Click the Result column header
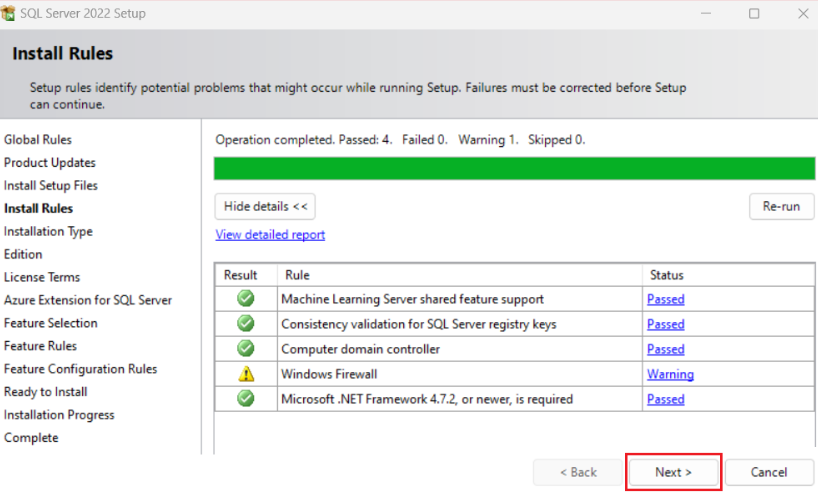Viewport: 818px width, 495px height. [246, 275]
